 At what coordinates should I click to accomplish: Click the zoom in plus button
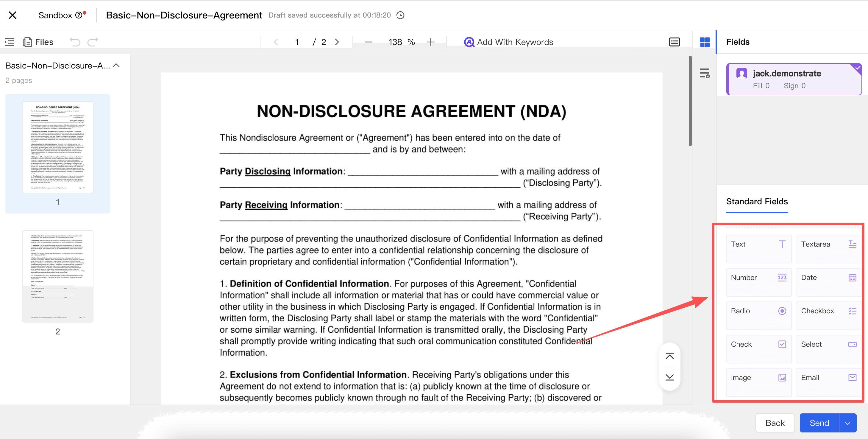(x=431, y=42)
